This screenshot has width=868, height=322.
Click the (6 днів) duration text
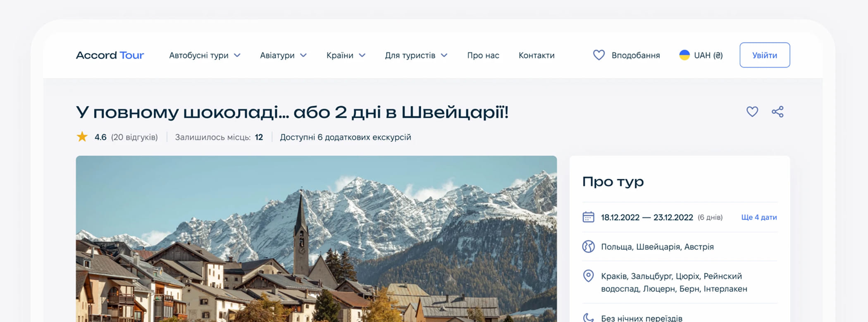(710, 218)
